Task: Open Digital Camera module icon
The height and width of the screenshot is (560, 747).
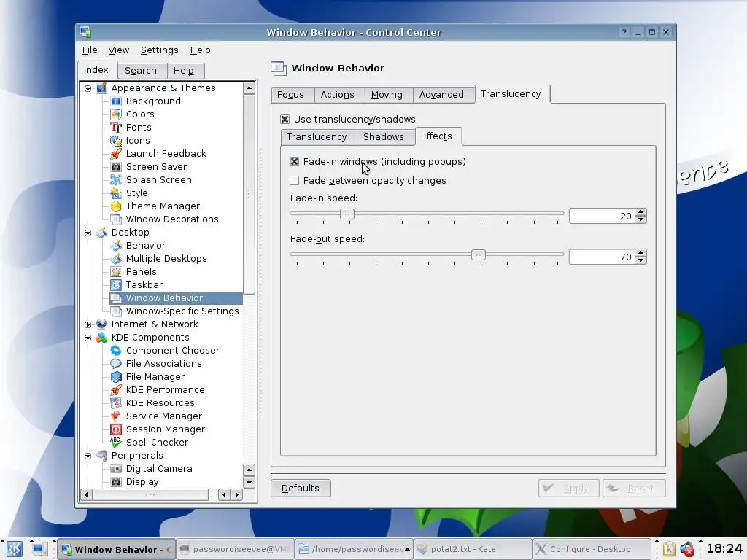Action: [x=116, y=469]
